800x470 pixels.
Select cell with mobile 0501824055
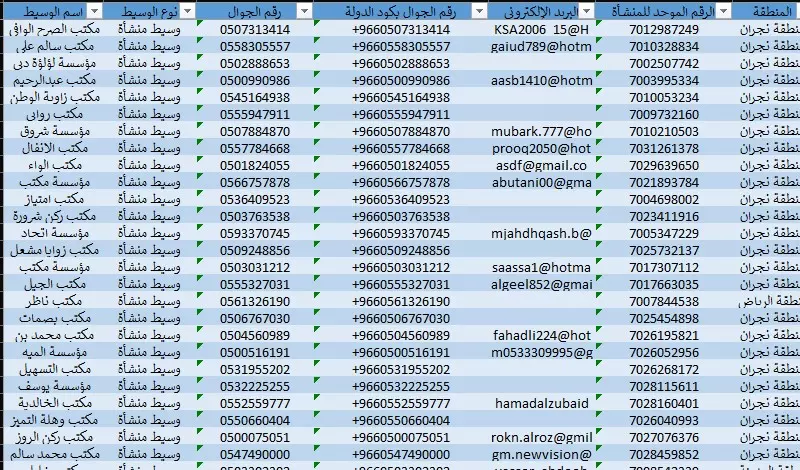pyautogui.click(x=255, y=165)
